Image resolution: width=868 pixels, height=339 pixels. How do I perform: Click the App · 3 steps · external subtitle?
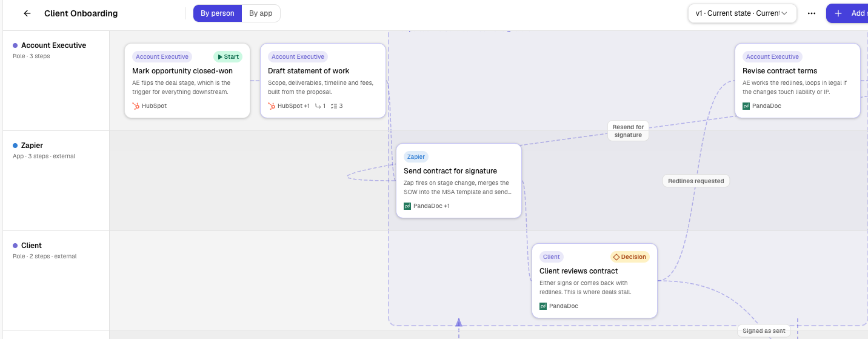44,156
